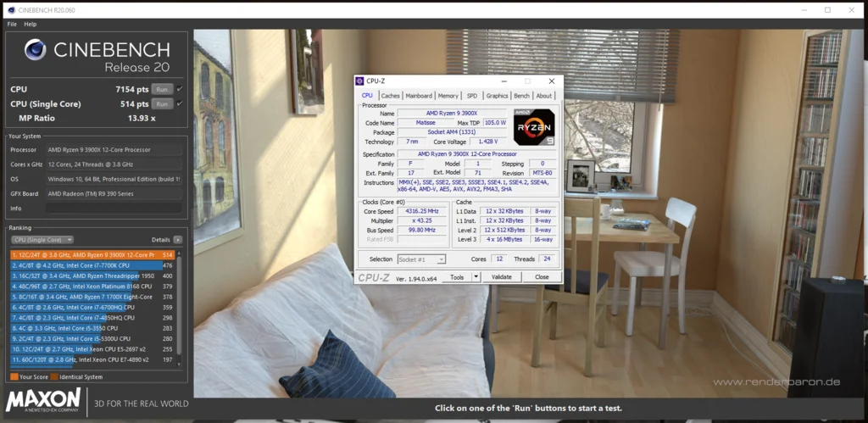Viewport: 868px width, 423px height.
Task: Toggle the checkmark beside CPU test
Action: [x=180, y=89]
